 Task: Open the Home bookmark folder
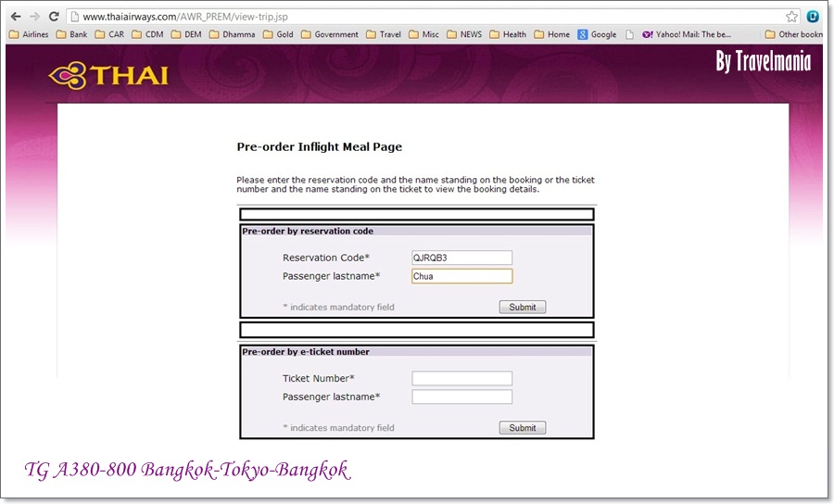coord(552,34)
